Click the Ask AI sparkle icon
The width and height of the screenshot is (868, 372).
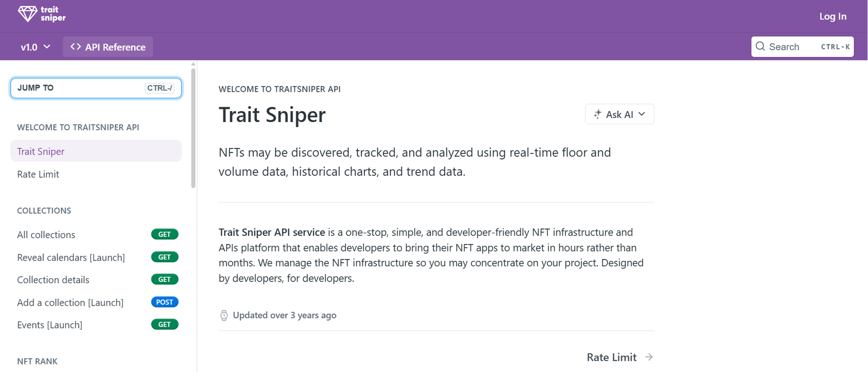pyautogui.click(x=597, y=114)
